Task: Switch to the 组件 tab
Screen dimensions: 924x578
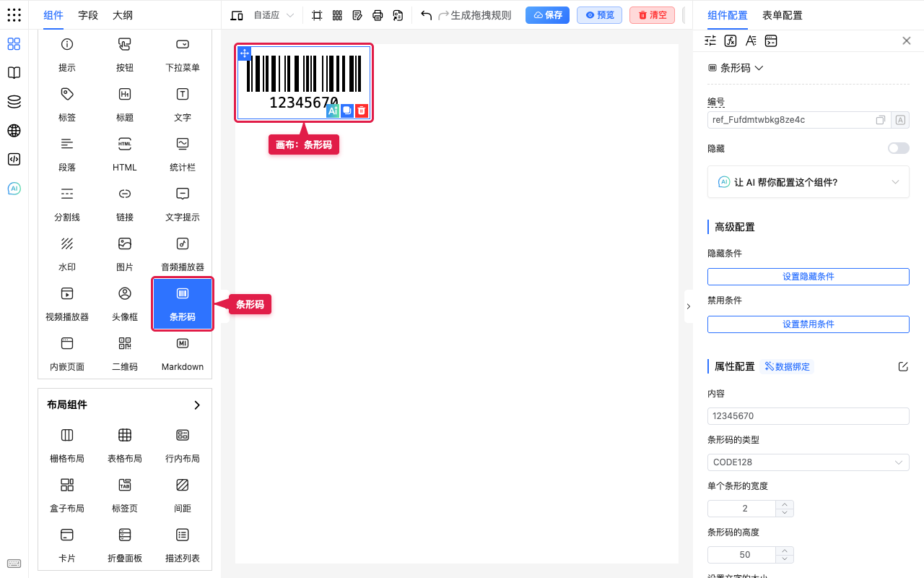Action: (x=53, y=15)
